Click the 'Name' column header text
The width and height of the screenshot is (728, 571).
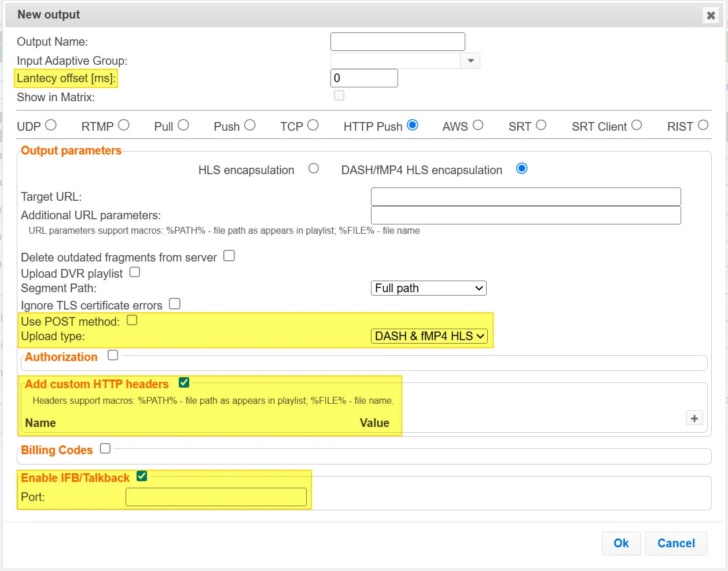[x=41, y=423]
